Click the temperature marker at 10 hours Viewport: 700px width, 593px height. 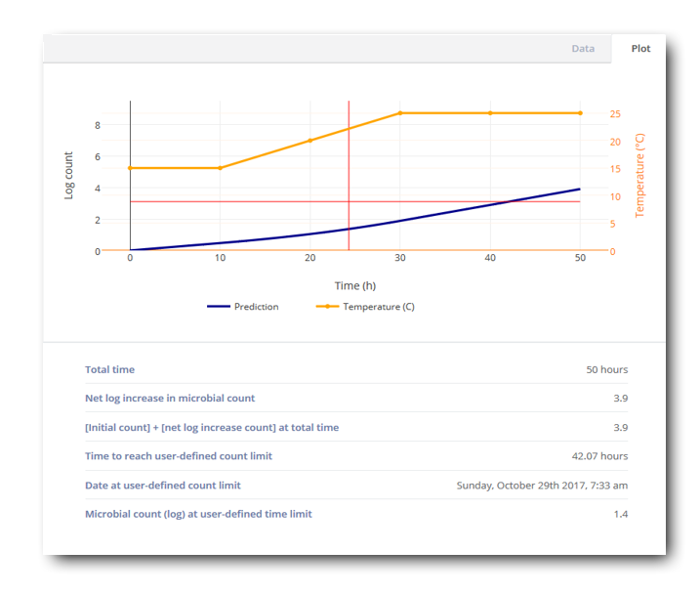click(220, 168)
